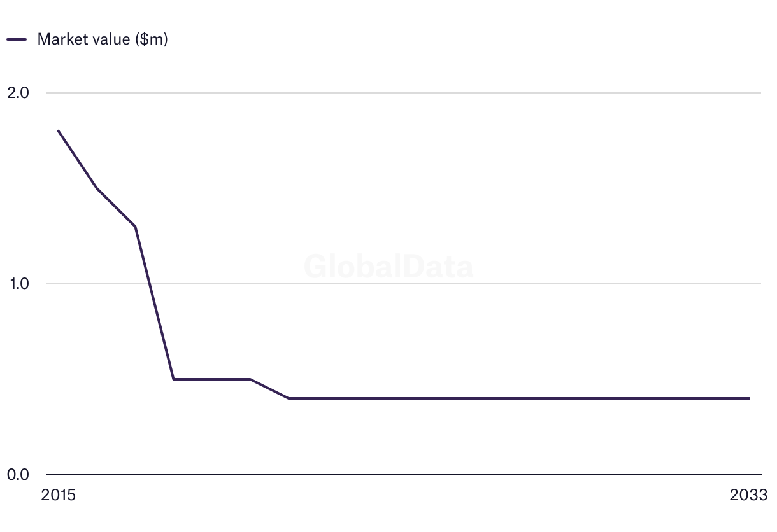777x532 pixels.
Task: Click the 1.0 y-axis label
Action: (x=18, y=284)
